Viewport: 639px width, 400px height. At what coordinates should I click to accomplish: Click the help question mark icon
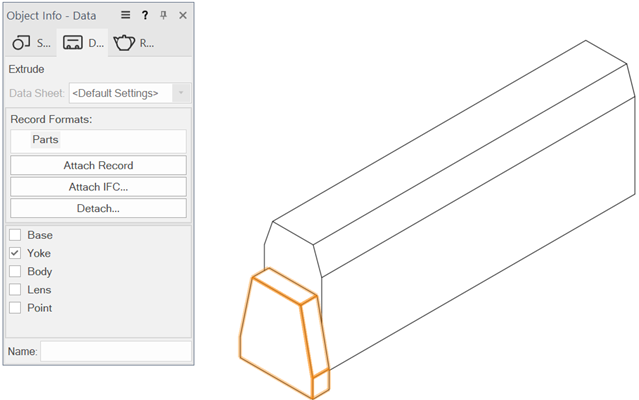[145, 16]
